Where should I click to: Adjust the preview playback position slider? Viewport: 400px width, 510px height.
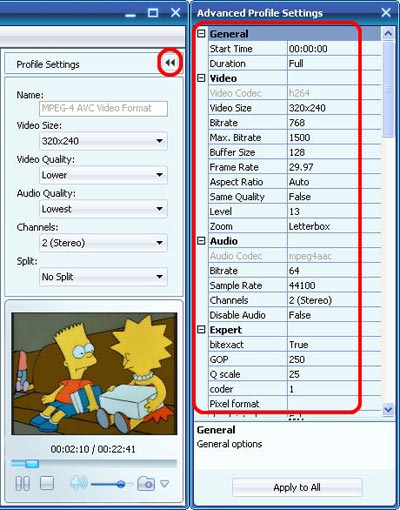click(32, 463)
